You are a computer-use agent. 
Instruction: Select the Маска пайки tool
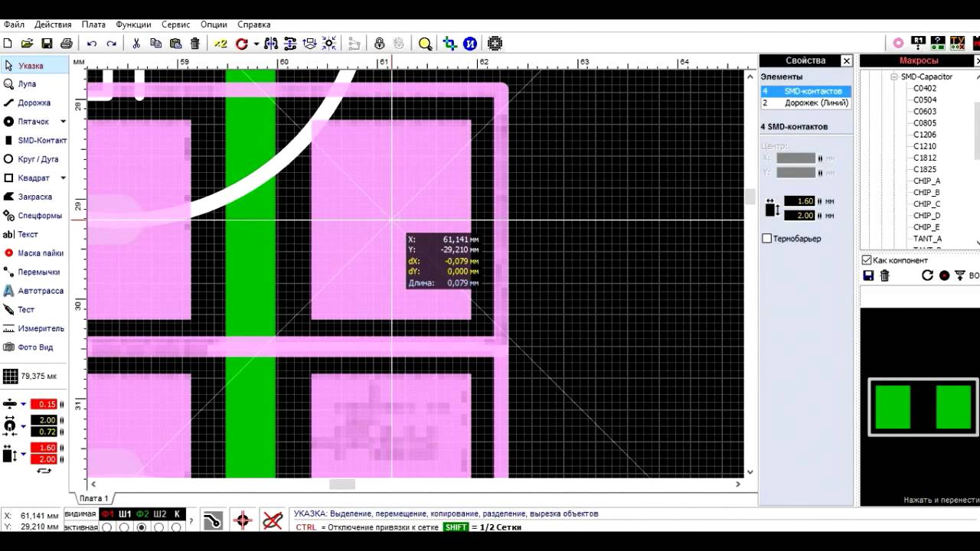34,253
